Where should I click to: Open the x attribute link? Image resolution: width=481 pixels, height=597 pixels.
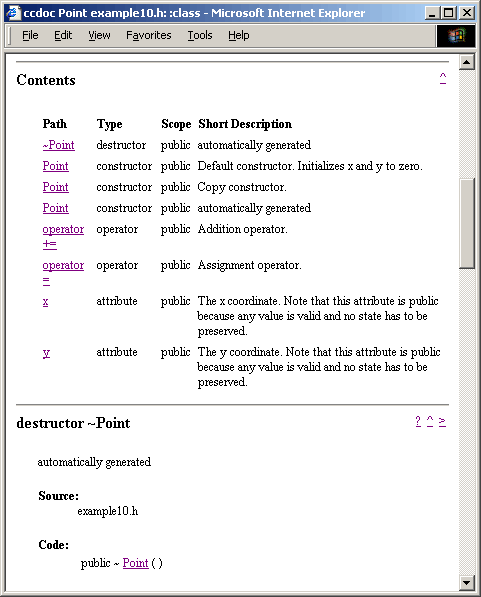pos(45,302)
